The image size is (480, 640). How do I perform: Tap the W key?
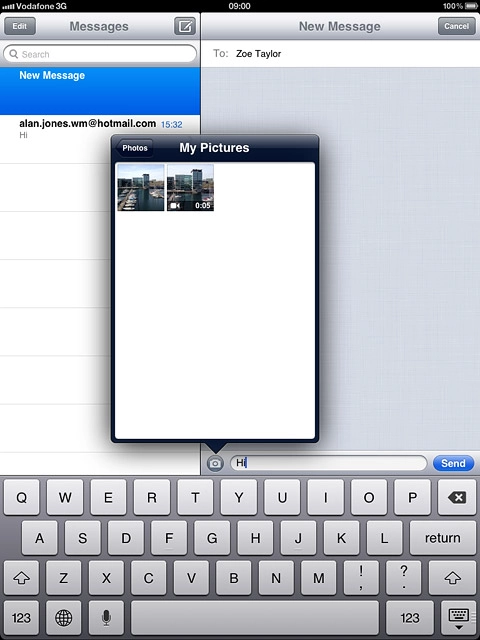pos(65,497)
